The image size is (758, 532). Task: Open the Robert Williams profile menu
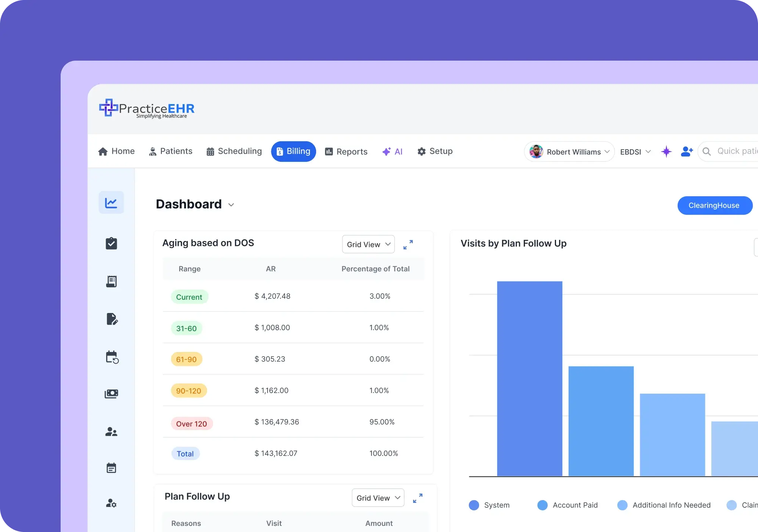568,152
